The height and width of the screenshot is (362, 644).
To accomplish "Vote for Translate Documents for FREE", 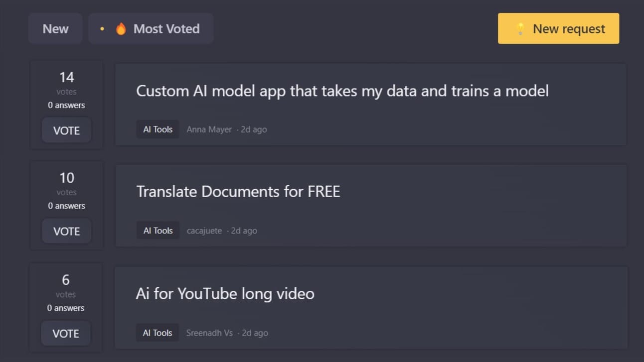I will [x=66, y=231].
